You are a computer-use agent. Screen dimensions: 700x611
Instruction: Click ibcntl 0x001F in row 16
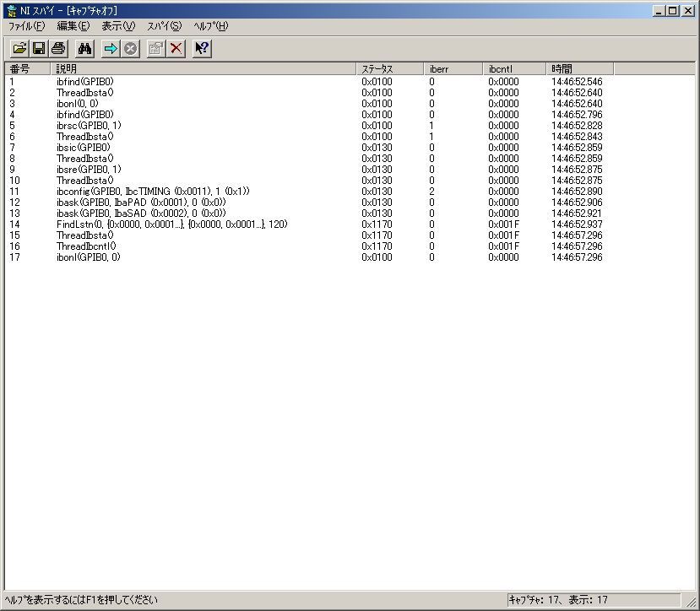[x=503, y=246]
